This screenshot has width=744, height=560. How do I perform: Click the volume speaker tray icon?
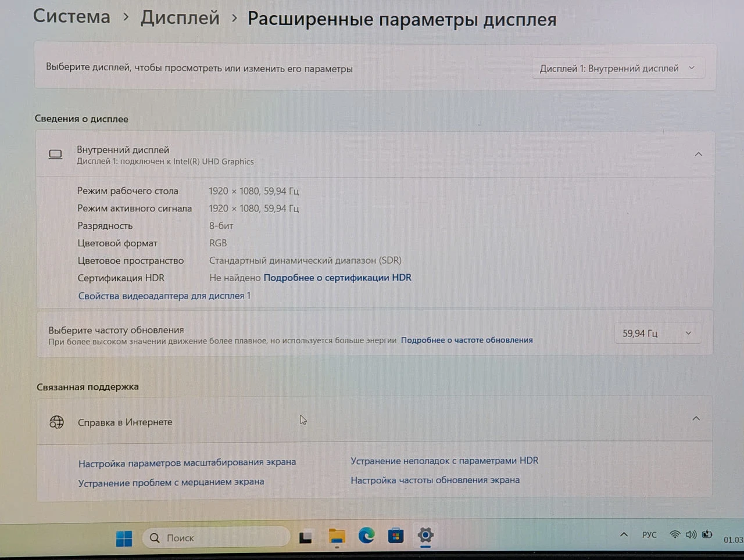point(691,534)
